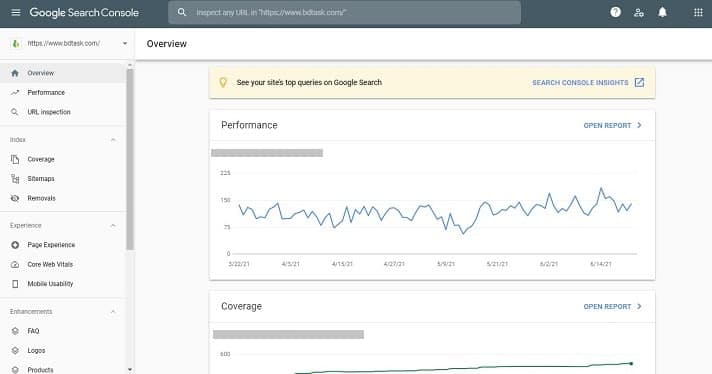The width and height of the screenshot is (712, 374).
Task: Click the Google Search Console logo
Action: click(x=84, y=12)
